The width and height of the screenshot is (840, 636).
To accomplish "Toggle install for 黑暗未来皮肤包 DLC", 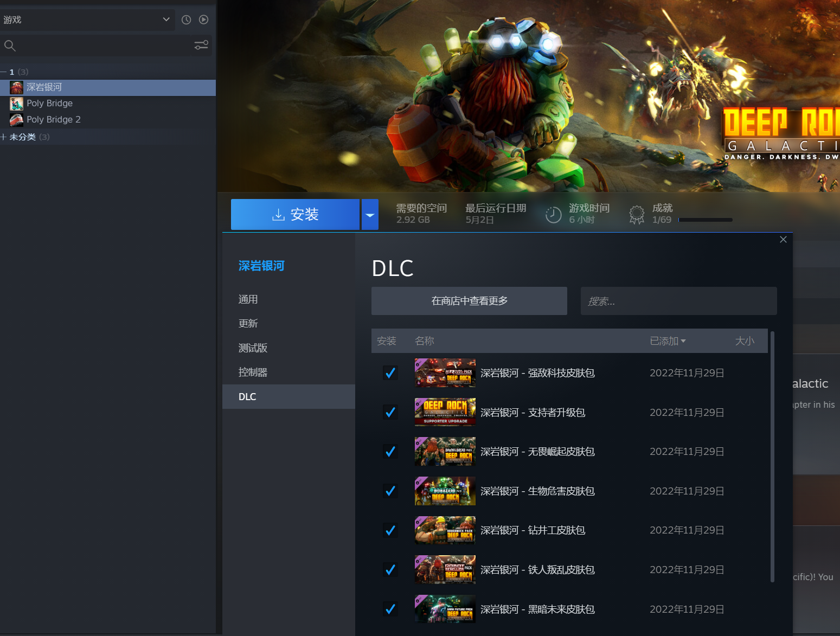I will tap(390, 609).
